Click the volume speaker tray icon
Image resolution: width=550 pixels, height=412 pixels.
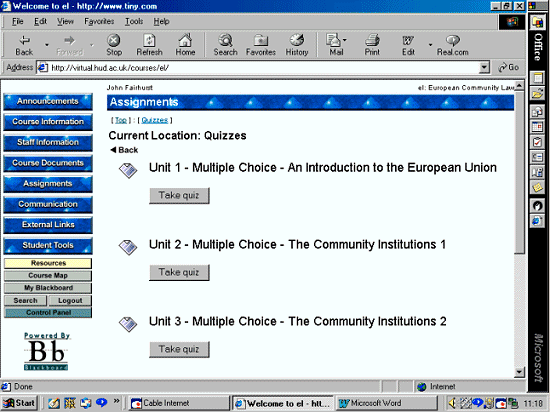tap(453, 403)
